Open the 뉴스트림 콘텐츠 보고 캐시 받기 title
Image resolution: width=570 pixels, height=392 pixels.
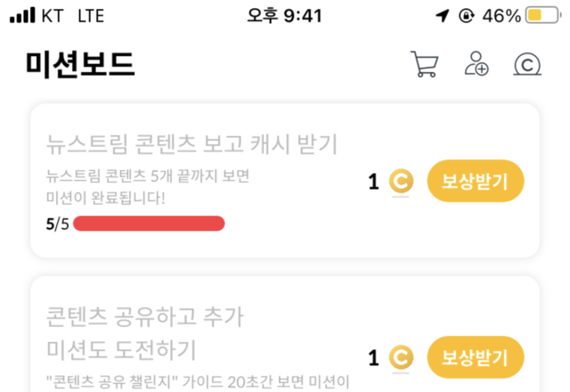[x=191, y=143]
